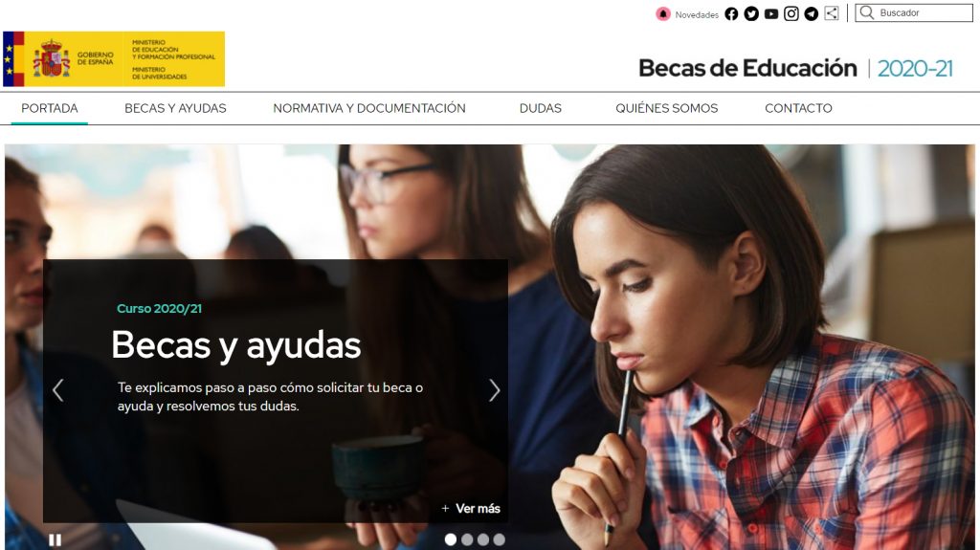Pause the slideshow carousel

[x=55, y=540]
